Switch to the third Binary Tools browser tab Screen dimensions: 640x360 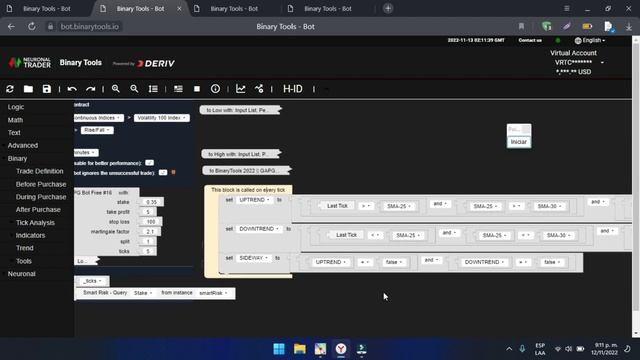tap(234, 9)
